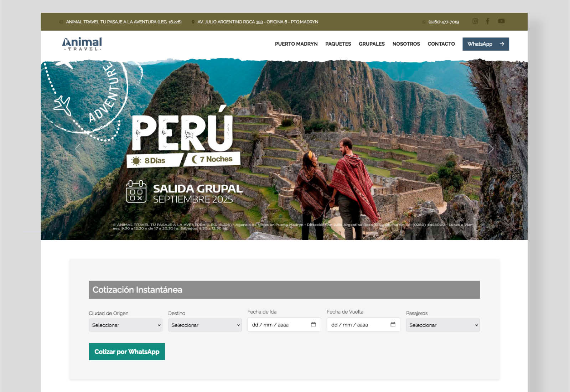Open the Paquetes menu item
570x392 pixels.
(338, 44)
